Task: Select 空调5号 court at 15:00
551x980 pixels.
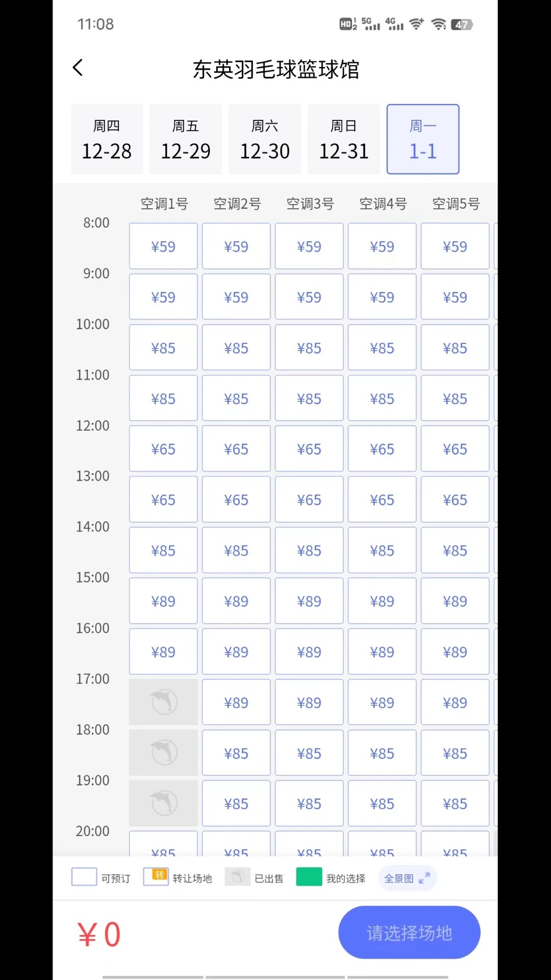Action: click(455, 601)
